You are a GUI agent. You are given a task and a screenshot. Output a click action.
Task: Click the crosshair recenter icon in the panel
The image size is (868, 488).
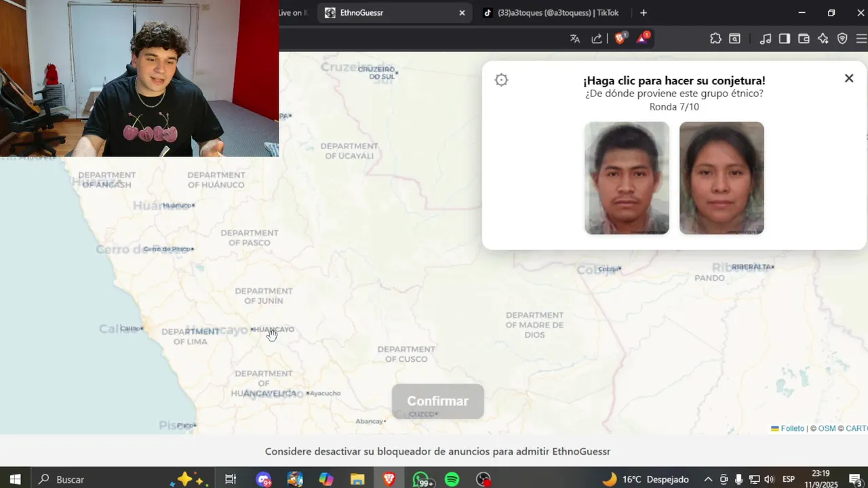click(501, 80)
